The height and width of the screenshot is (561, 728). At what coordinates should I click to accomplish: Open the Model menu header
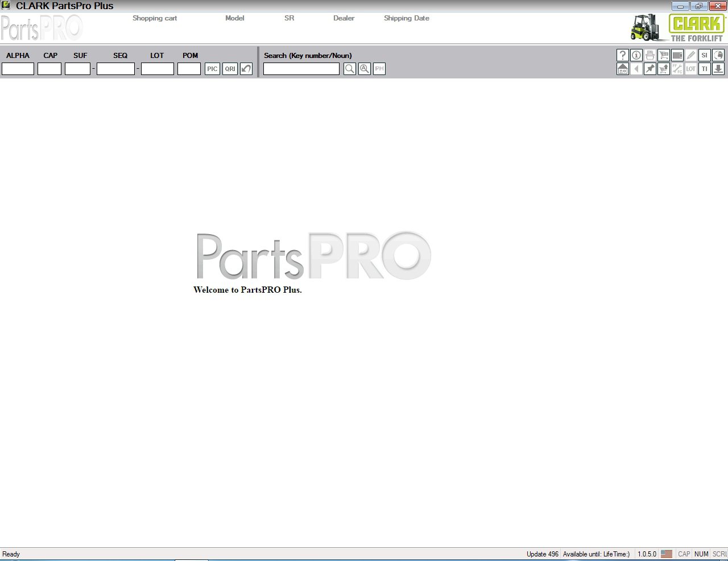[234, 18]
